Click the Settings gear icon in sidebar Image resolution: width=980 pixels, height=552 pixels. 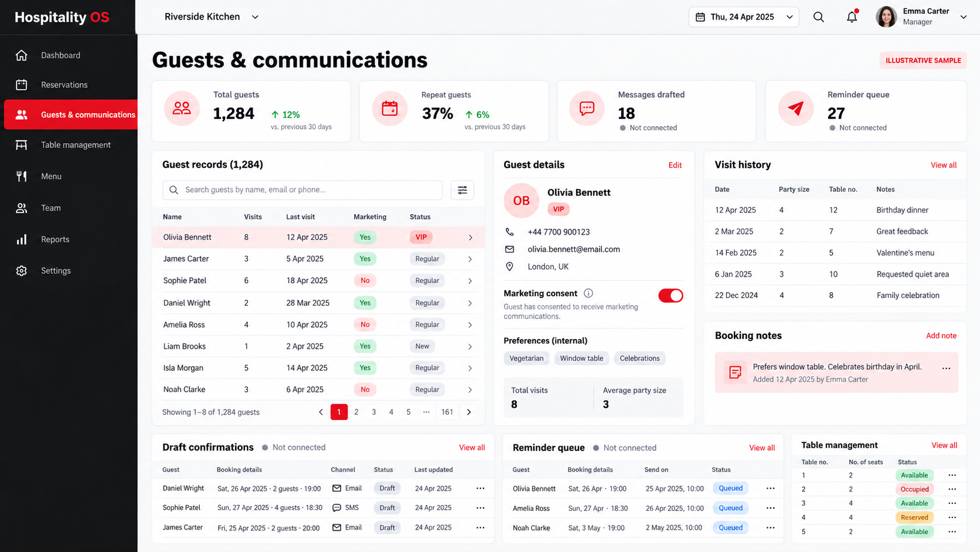tap(22, 270)
